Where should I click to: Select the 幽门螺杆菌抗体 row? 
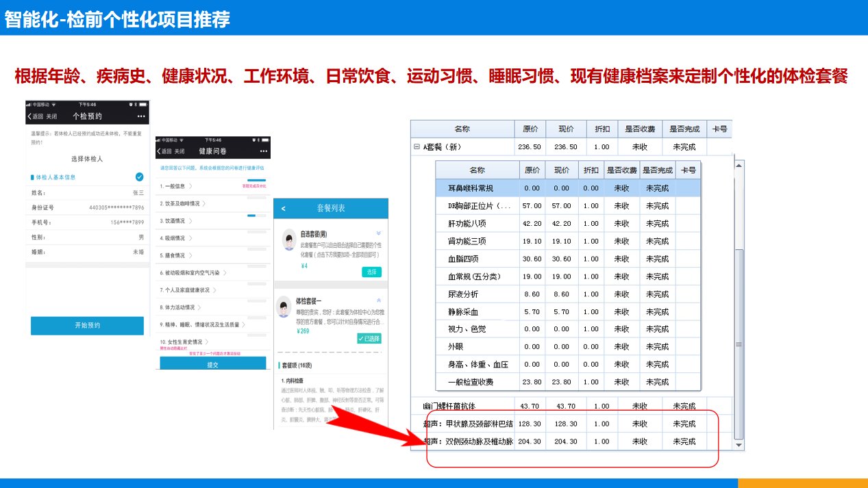coord(571,406)
